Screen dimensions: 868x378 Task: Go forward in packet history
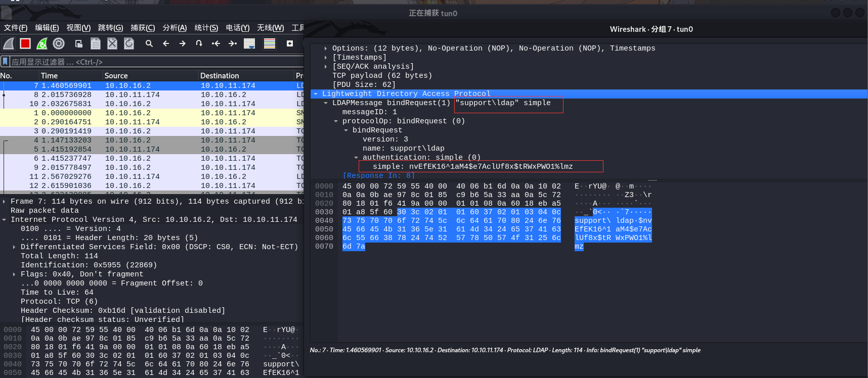(x=183, y=44)
